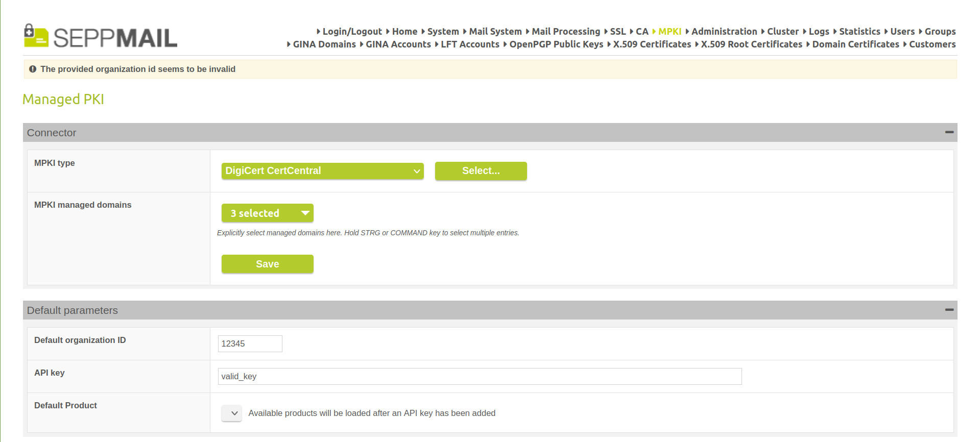This screenshot has height=442, width=980.
Task: Go to Domain Certificates
Action: coord(855,44)
